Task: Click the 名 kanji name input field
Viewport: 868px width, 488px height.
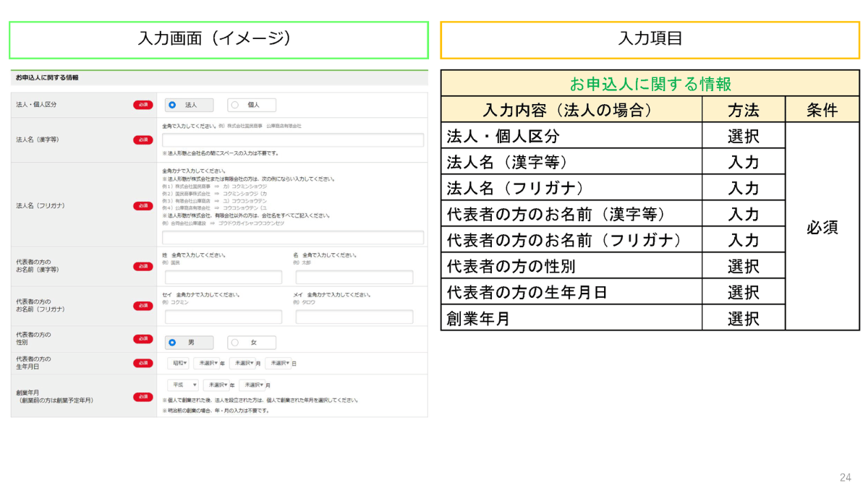Action: pyautogui.click(x=354, y=278)
